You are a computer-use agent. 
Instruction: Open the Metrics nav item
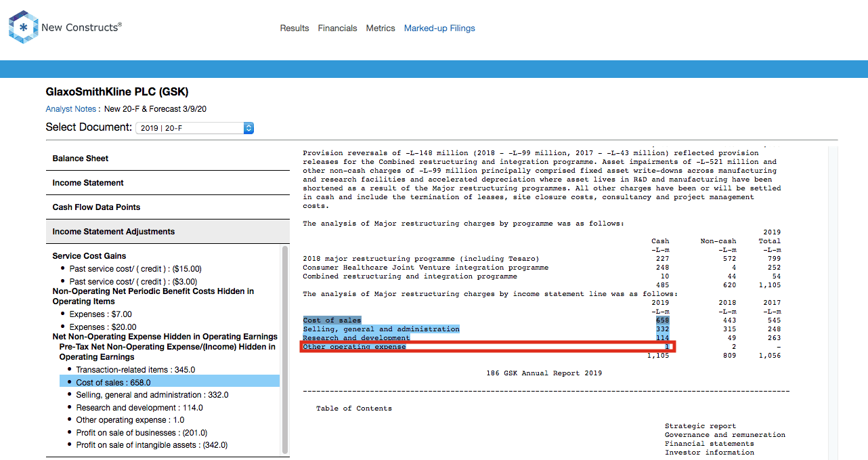click(x=381, y=28)
